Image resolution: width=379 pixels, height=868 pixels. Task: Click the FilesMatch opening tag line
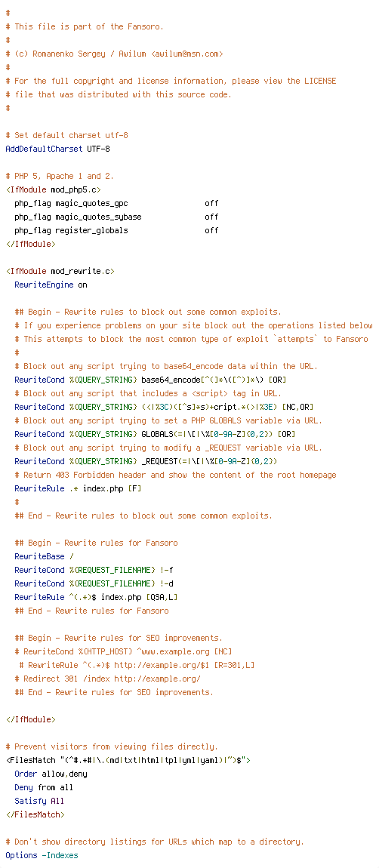pos(128,760)
